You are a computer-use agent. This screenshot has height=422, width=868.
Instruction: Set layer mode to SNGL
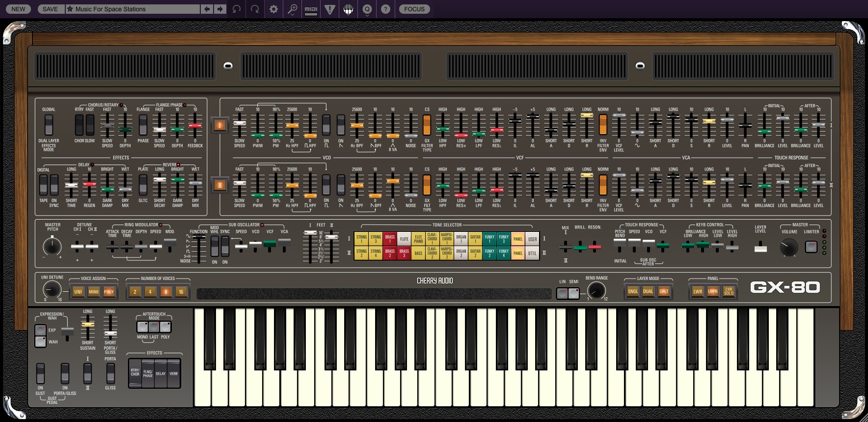click(633, 291)
